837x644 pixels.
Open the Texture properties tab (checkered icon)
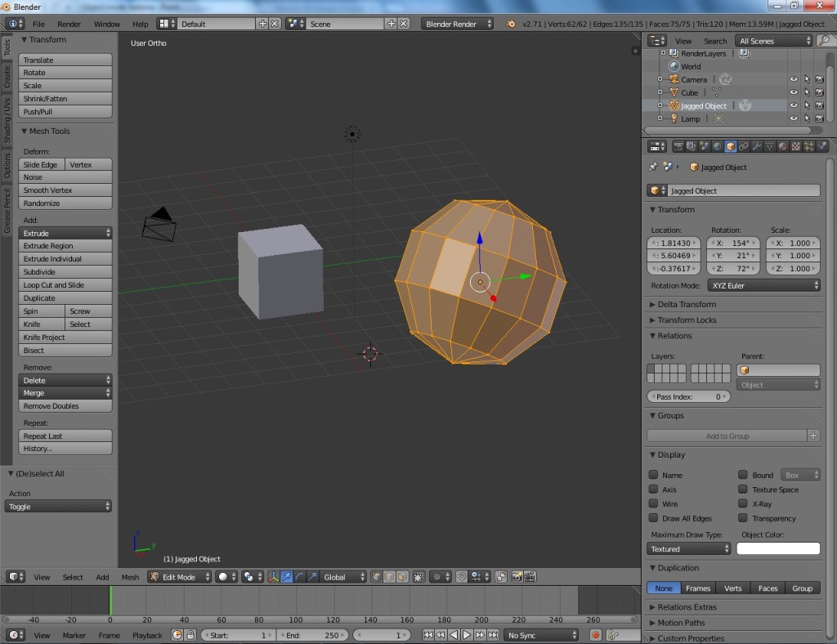[795, 146]
